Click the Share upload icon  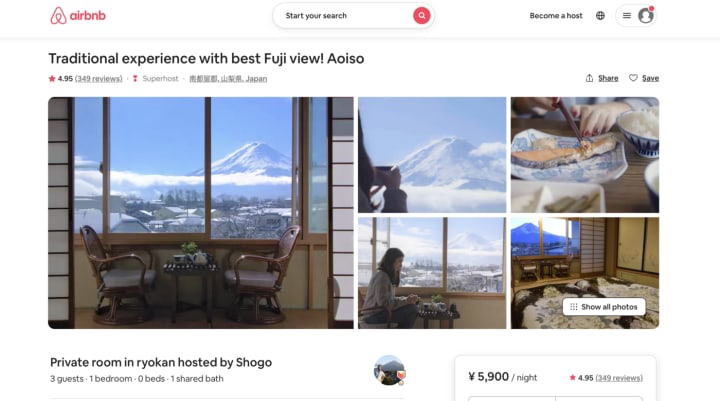click(x=589, y=78)
